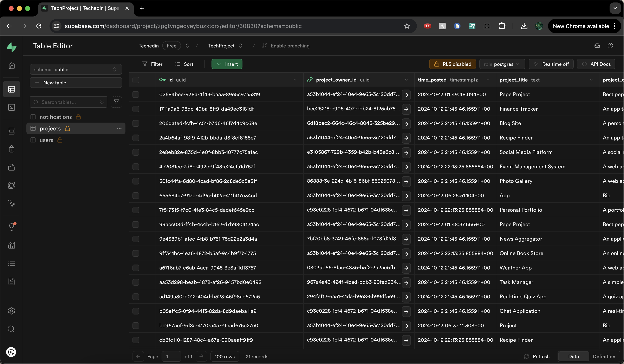Screen dimensions: 624x364
Task: Toggle the select-all rows header checkbox
Action: tap(136, 80)
